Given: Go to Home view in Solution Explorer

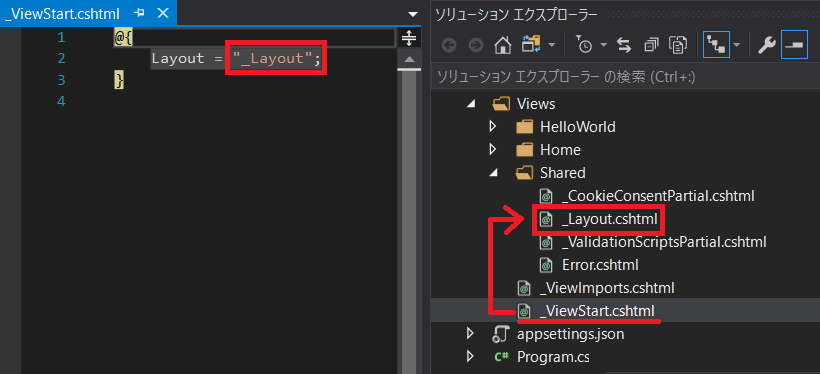Looking at the screenshot, I should pos(503,46).
